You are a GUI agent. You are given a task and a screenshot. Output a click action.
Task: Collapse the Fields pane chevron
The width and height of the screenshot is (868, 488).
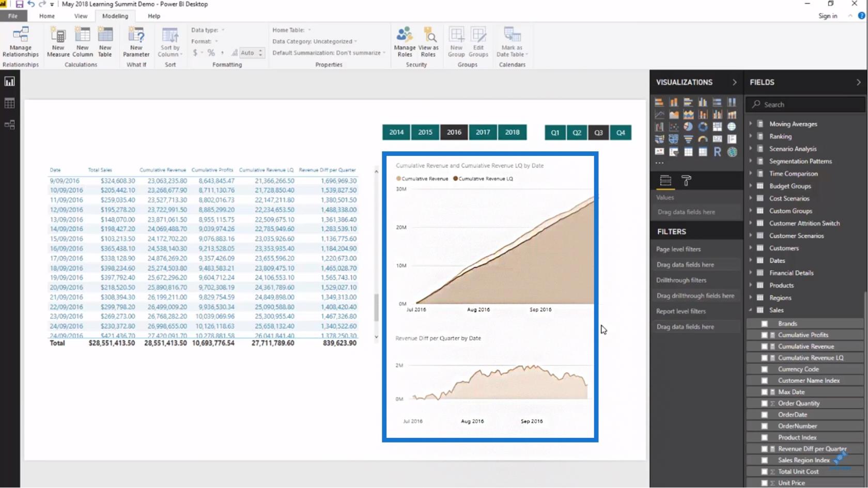(x=859, y=82)
